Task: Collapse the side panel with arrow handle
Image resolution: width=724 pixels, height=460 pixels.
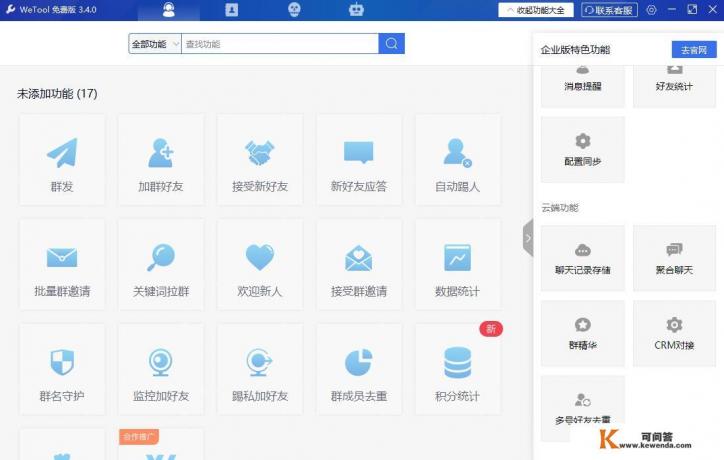Action: pos(528,238)
